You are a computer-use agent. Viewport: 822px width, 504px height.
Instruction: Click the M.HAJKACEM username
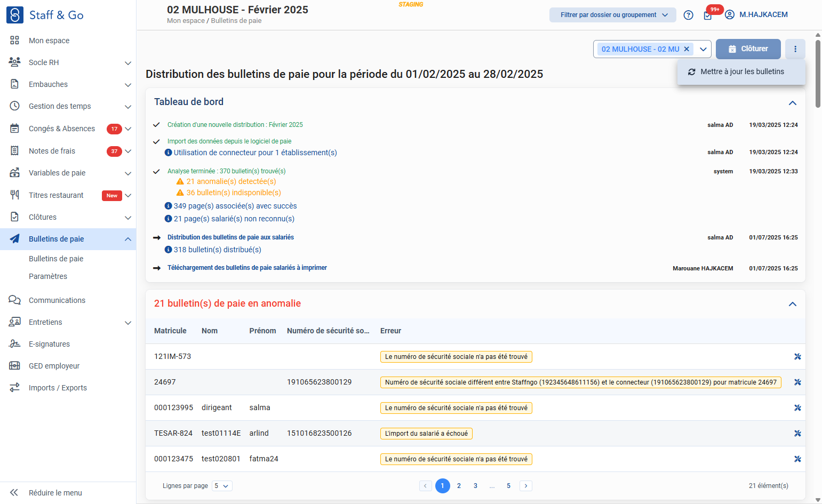coord(763,15)
